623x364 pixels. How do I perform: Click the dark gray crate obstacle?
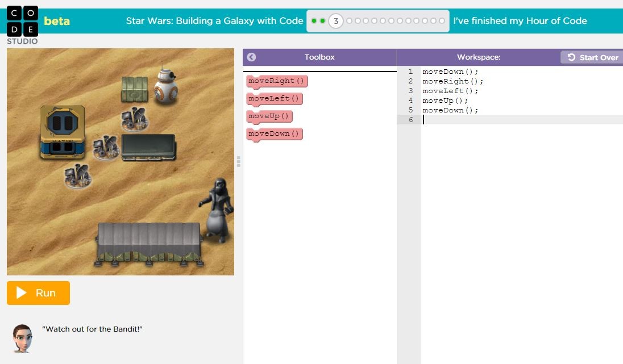(148, 147)
